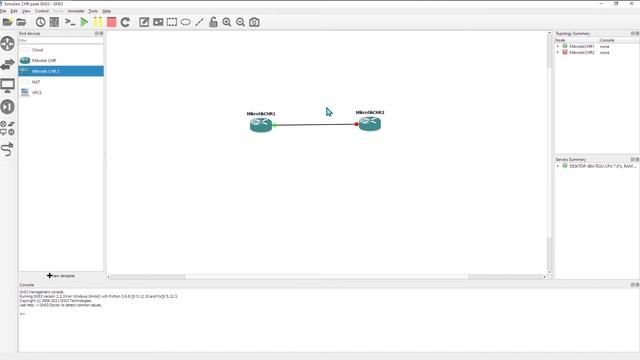Viewport: 640px width, 360px height.
Task: Browse end devices monitor icon
Action: point(7,86)
